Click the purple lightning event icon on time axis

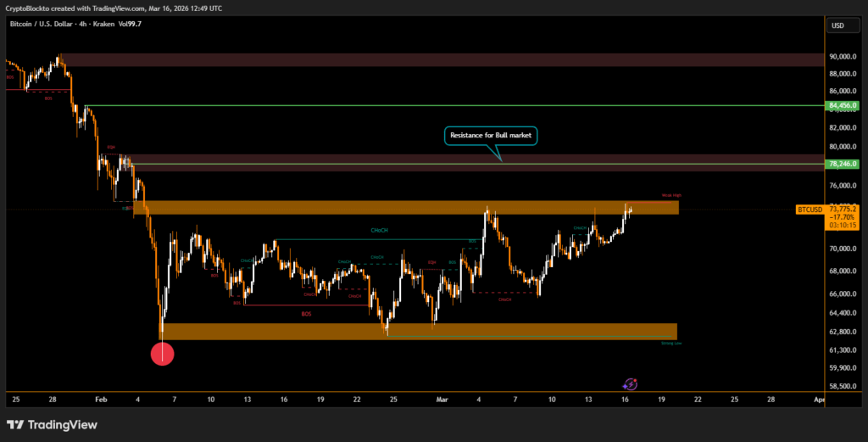pos(630,384)
